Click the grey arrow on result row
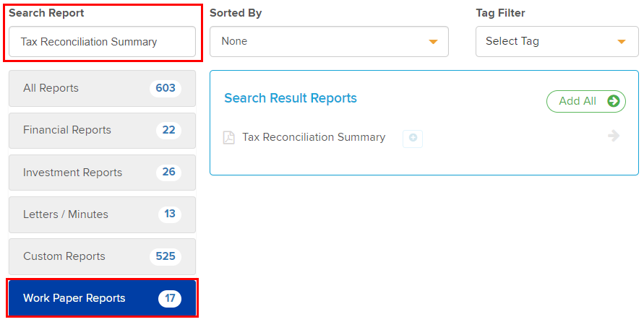This screenshot has height=322, width=644. tap(614, 136)
